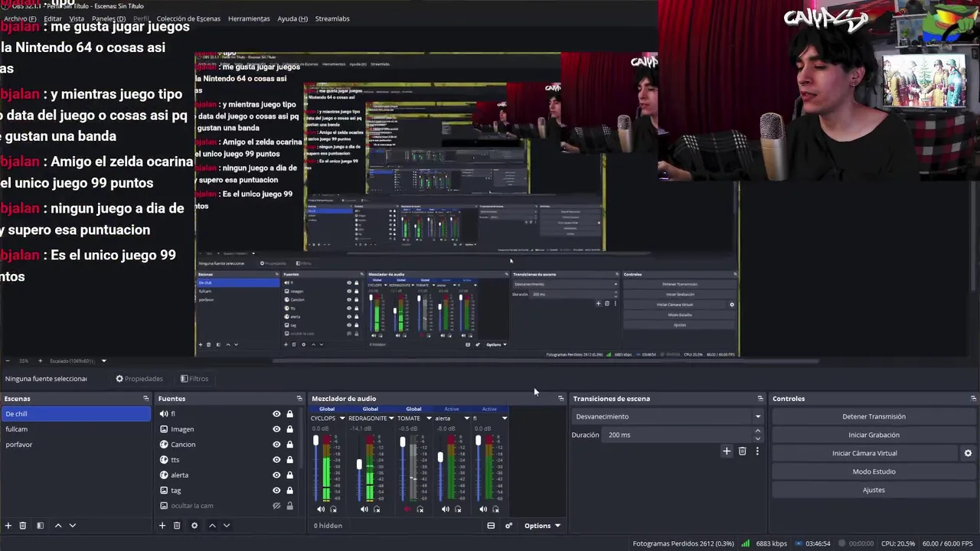Open Propiedades for selected source
The height and width of the screenshot is (551, 980).
point(139,379)
